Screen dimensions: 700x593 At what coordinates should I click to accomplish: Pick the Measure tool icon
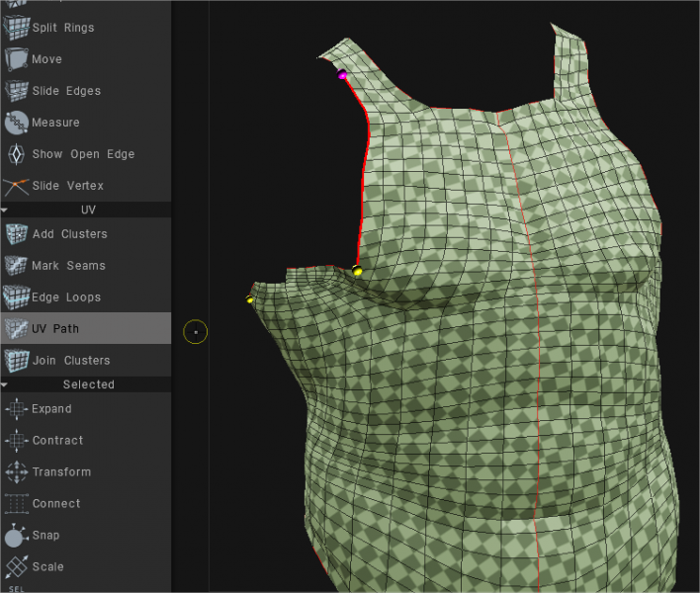[x=16, y=123]
